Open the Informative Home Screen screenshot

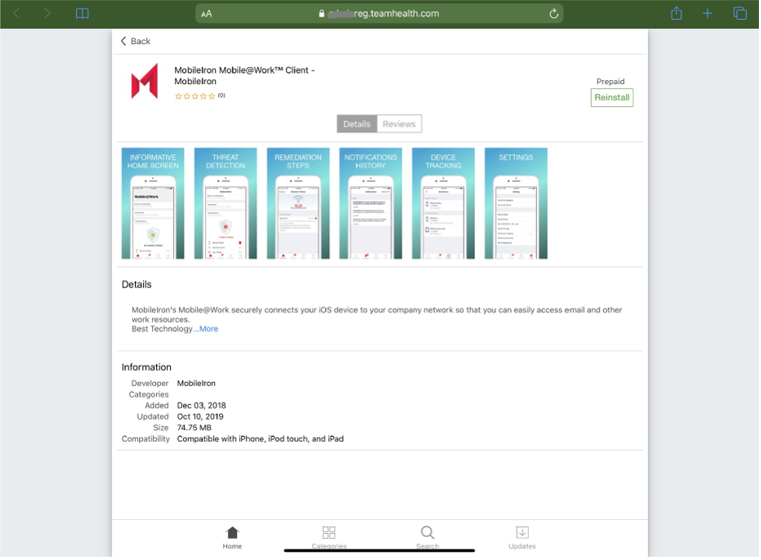point(153,204)
